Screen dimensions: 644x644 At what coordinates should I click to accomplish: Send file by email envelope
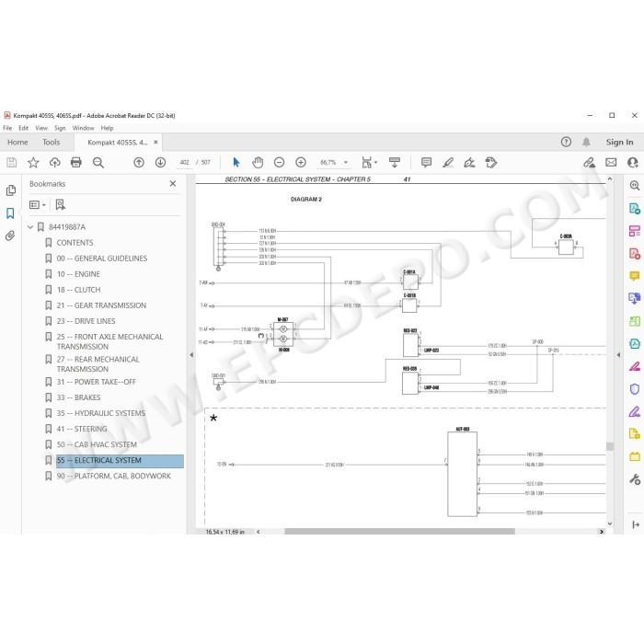[x=611, y=163]
